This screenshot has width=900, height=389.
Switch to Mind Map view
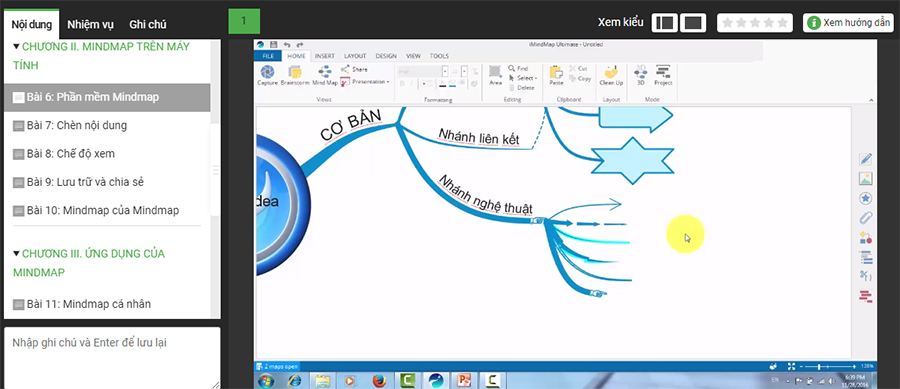325,75
